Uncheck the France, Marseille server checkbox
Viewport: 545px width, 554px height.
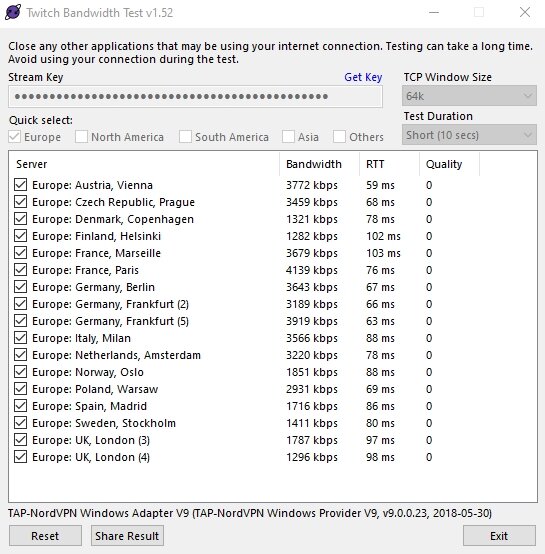20,253
